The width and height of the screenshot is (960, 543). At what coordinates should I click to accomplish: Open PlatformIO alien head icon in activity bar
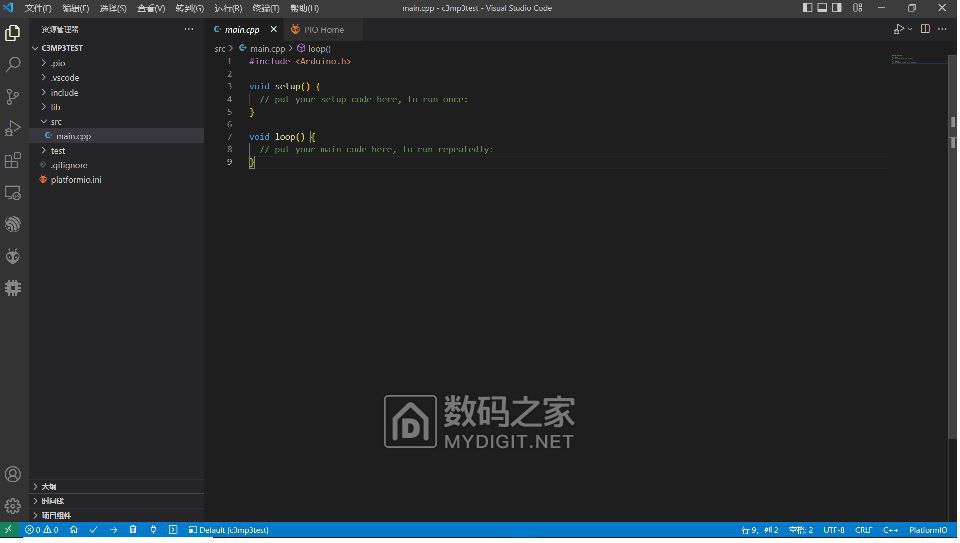point(13,256)
